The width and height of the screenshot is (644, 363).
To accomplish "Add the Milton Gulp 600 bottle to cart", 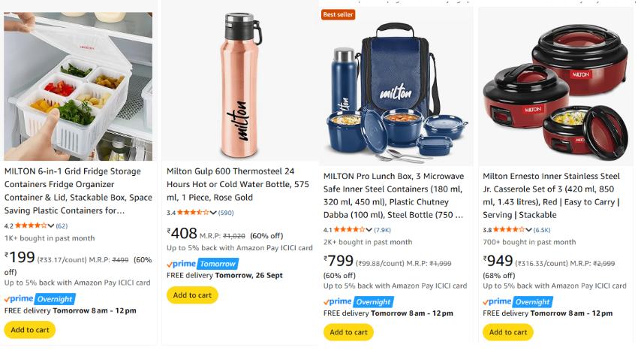I will [192, 295].
